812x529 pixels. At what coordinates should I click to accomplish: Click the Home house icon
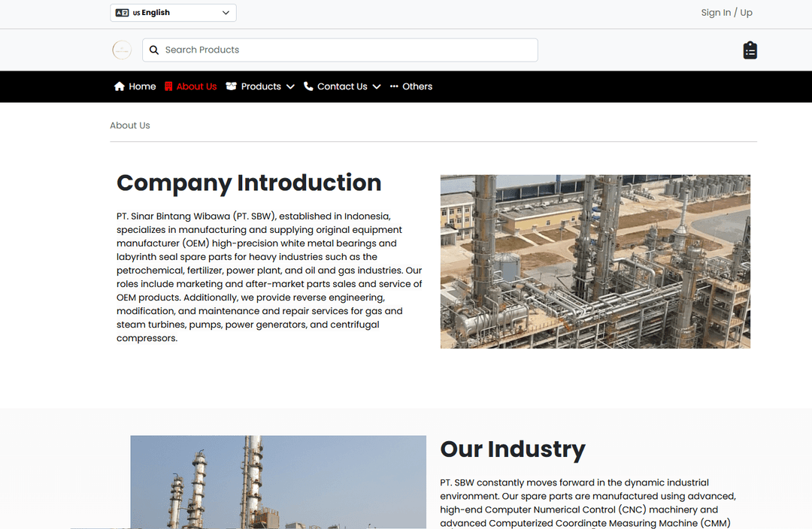point(120,86)
